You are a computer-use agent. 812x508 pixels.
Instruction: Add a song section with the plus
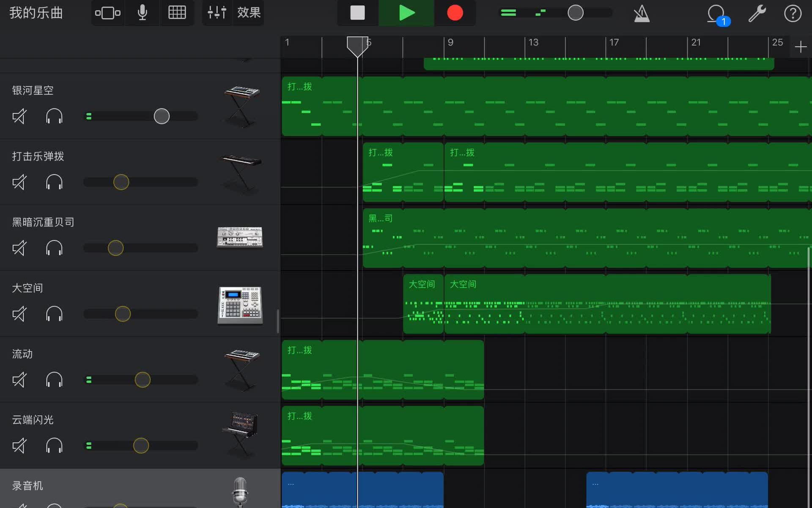[801, 47]
